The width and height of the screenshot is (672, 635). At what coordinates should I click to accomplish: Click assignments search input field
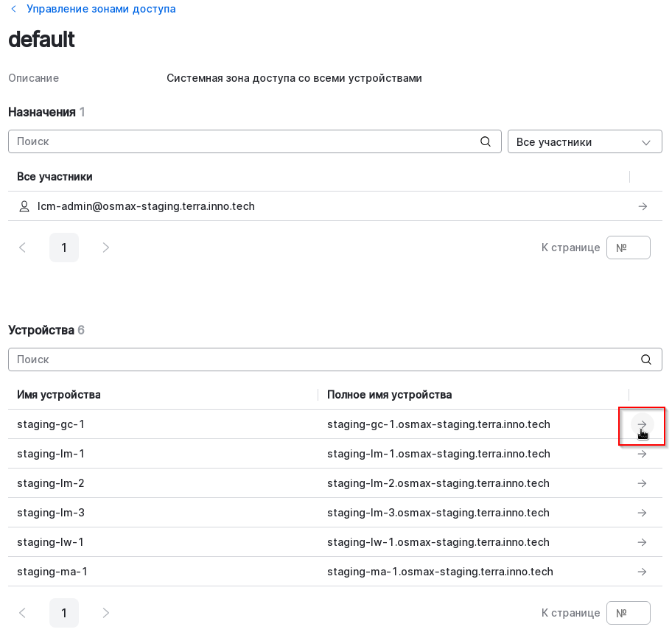click(243, 141)
